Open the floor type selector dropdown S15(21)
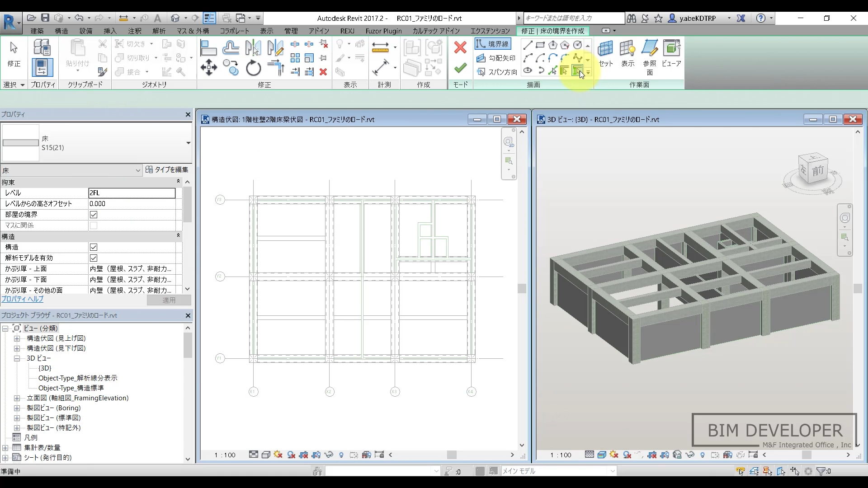 [x=188, y=143]
